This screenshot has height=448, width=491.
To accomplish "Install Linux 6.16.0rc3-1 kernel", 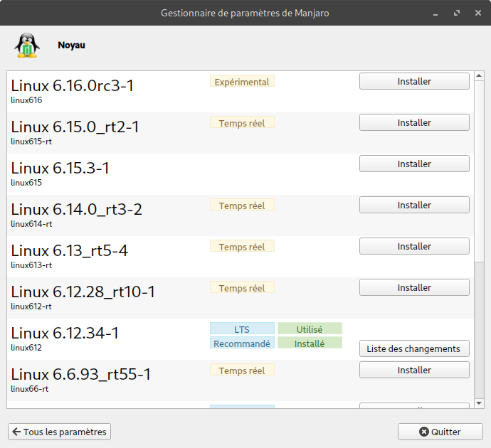I will (414, 81).
